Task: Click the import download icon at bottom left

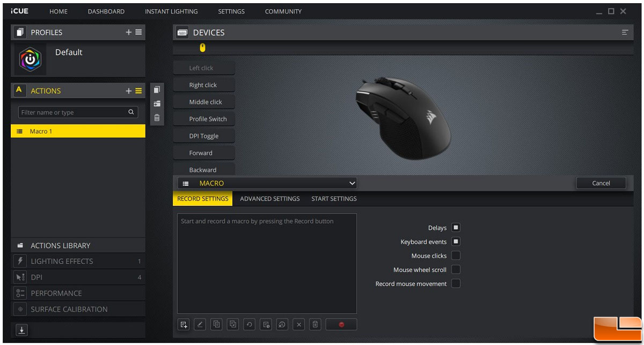Action: 21,330
